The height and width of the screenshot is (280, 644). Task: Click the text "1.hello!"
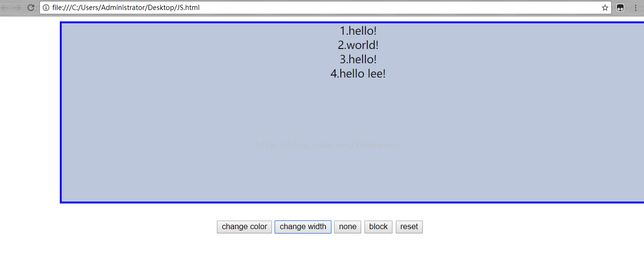(358, 31)
